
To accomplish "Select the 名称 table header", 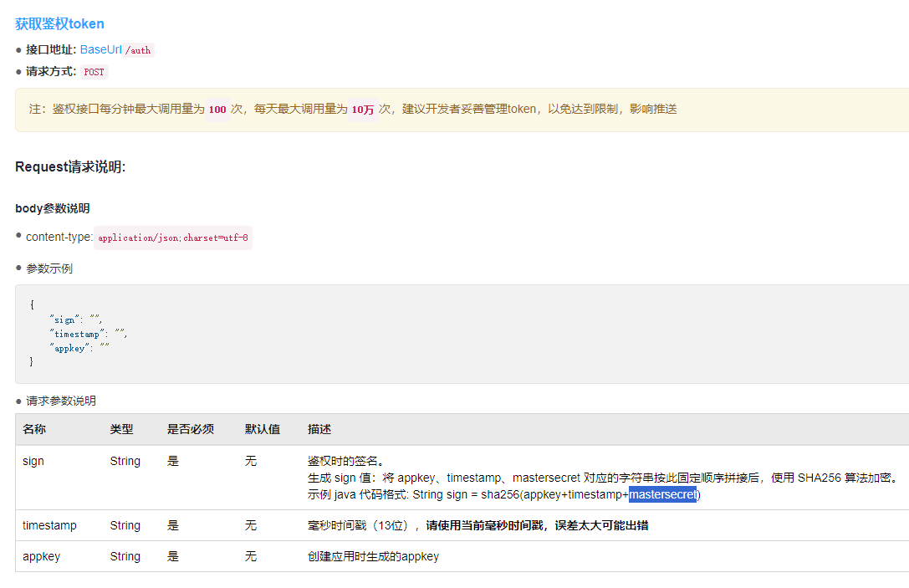I will point(33,429).
